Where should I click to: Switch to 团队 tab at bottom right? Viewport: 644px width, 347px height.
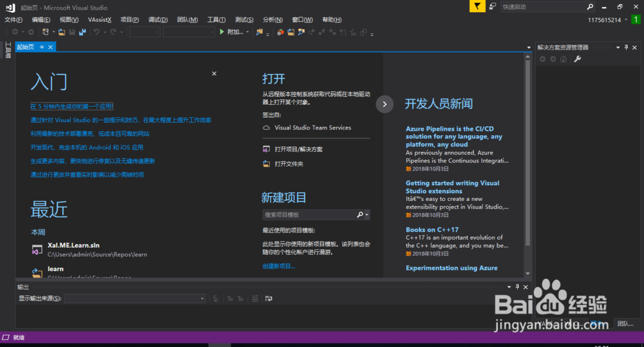click(625, 324)
